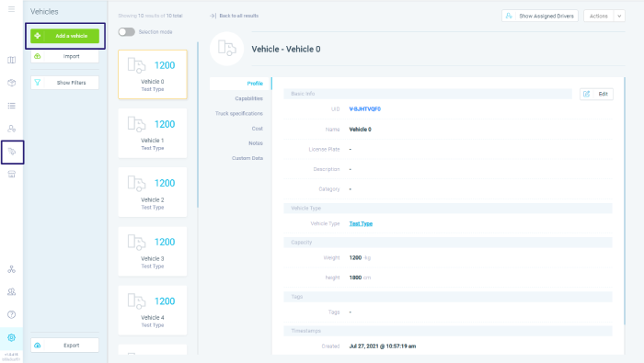Expand the Actions dropdown arrow
The width and height of the screenshot is (644, 363).
619,16
